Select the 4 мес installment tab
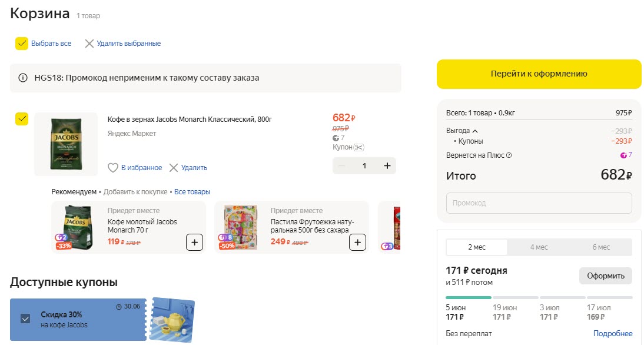The image size is (644, 345). [x=539, y=247]
